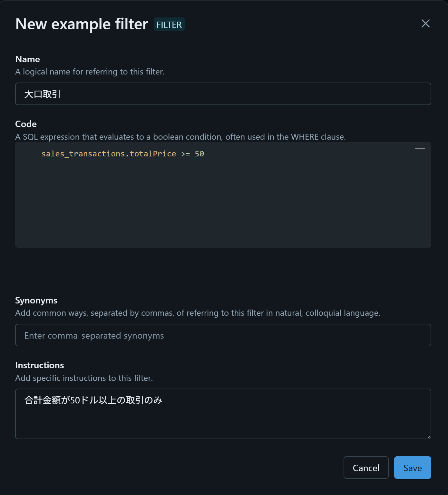Image resolution: width=448 pixels, height=495 pixels.
Task: Save the new example filter
Action: pyautogui.click(x=412, y=468)
